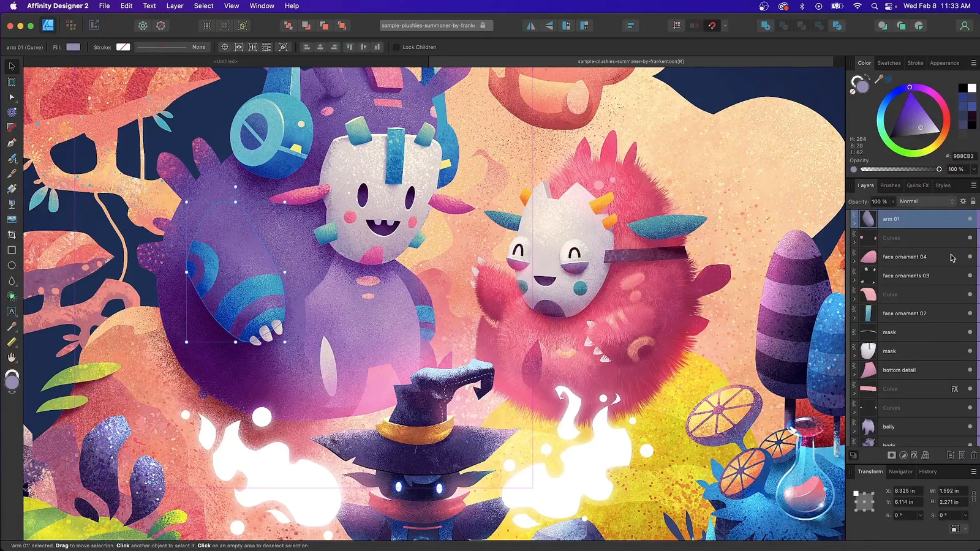This screenshot has width=980, height=551.
Task: Click the Delete layer trash button
Action: (x=973, y=455)
